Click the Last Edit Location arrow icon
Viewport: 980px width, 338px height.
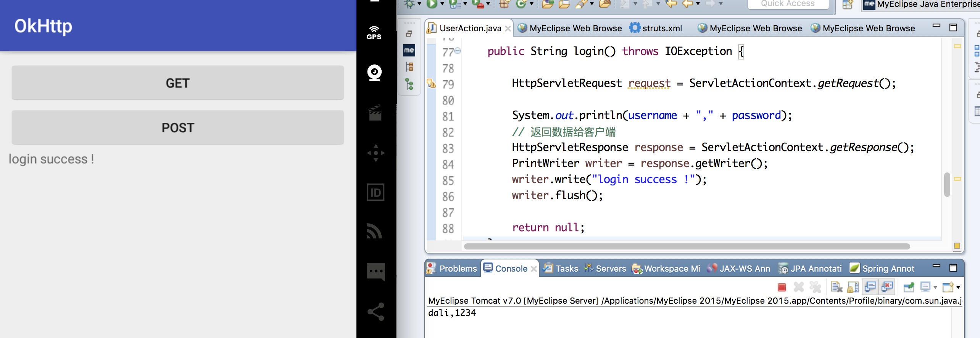[671, 4]
